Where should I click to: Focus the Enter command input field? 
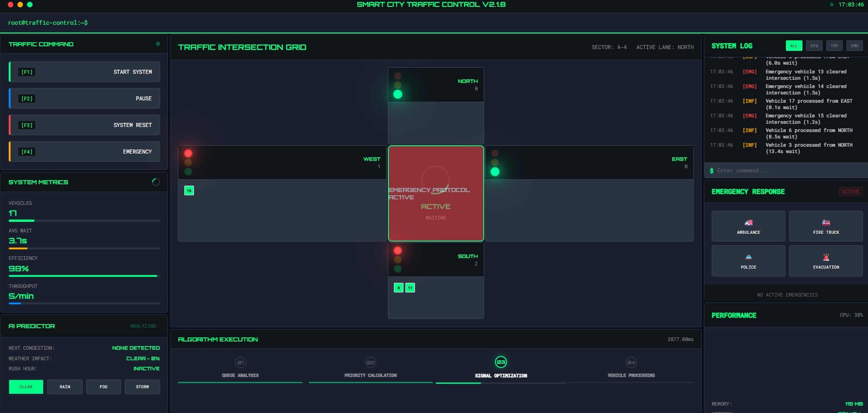click(x=789, y=171)
